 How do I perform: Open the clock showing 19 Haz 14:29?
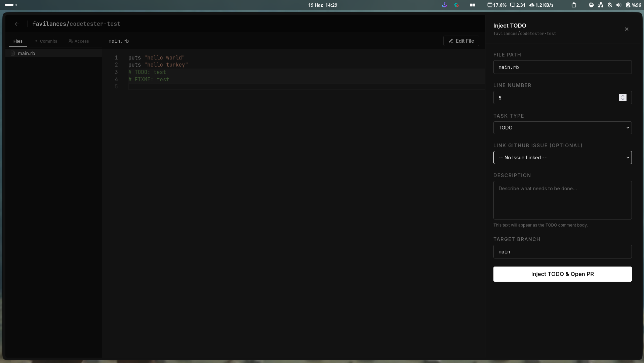(323, 5)
